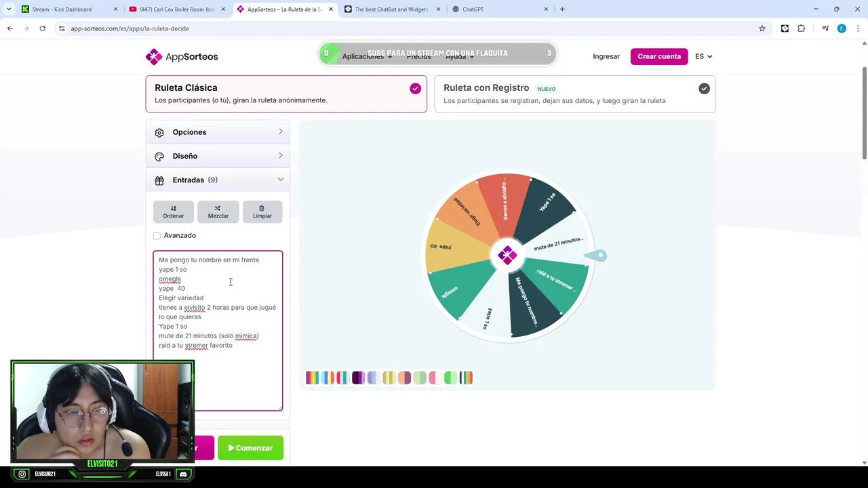This screenshot has width=868, height=488.
Task: Click the entry 'mute de 21 minutos (solo mimica)'
Action: tap(209, 335)
